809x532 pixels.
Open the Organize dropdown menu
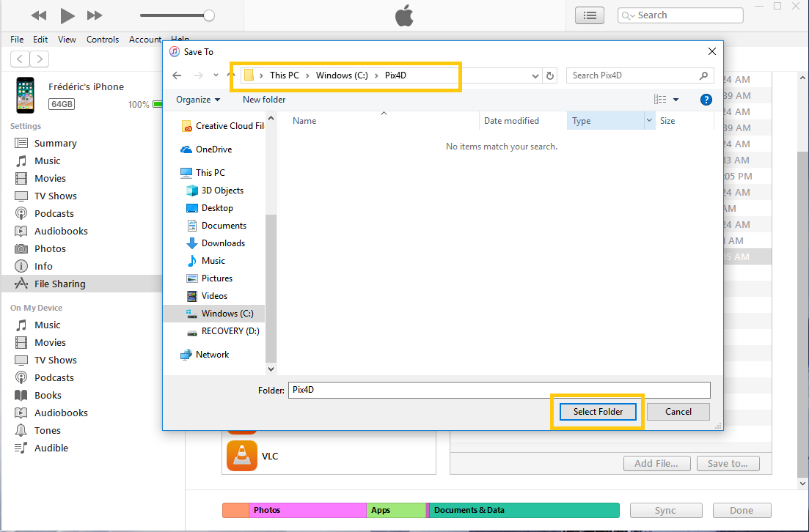point(198,100)
